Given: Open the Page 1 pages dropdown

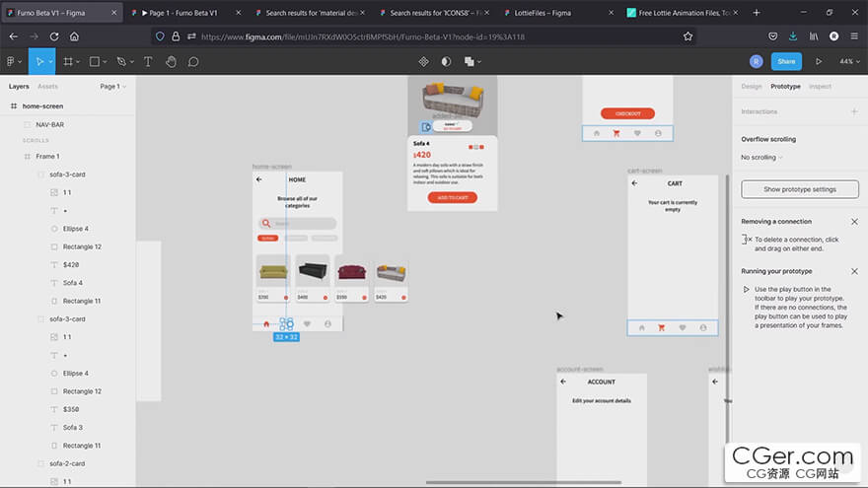Looking at the screenshot, I should pos(112,87).
